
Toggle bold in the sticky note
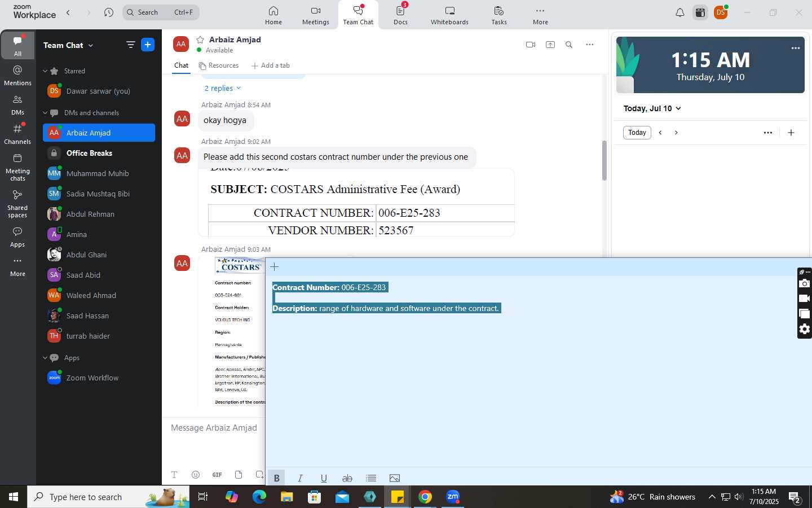pos(276,478)
